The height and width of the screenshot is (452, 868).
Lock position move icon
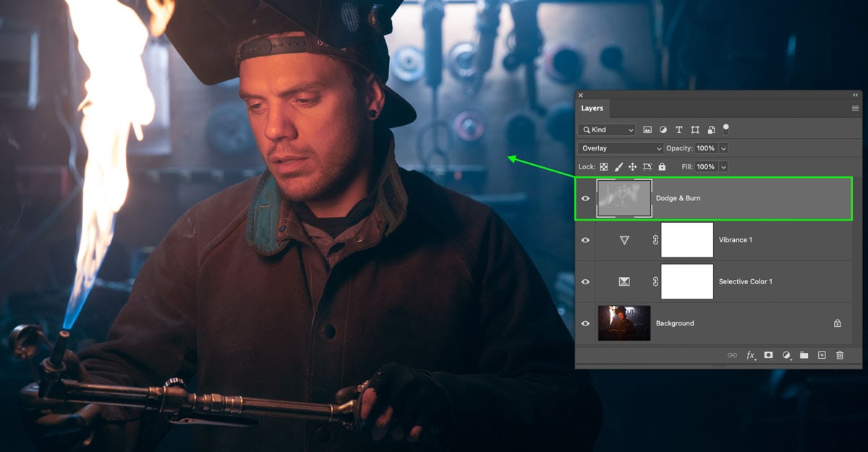(633, 167)
